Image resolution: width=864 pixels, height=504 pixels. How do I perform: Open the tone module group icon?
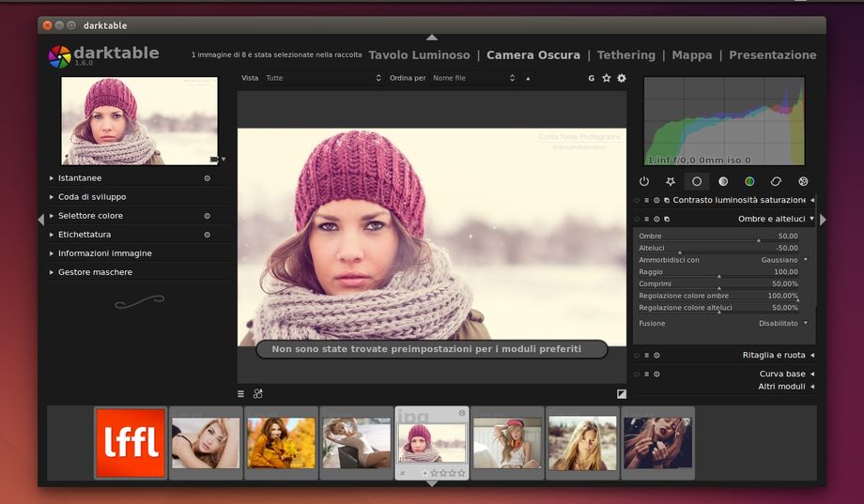tap(723, 181)
